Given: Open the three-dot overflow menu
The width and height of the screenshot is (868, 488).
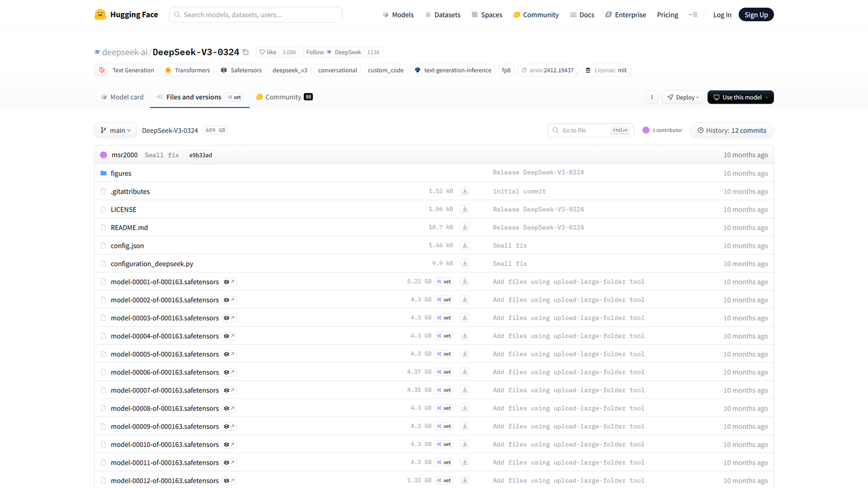Looking at the screenshot, I should pyautogui.click(x=652, y=97).
